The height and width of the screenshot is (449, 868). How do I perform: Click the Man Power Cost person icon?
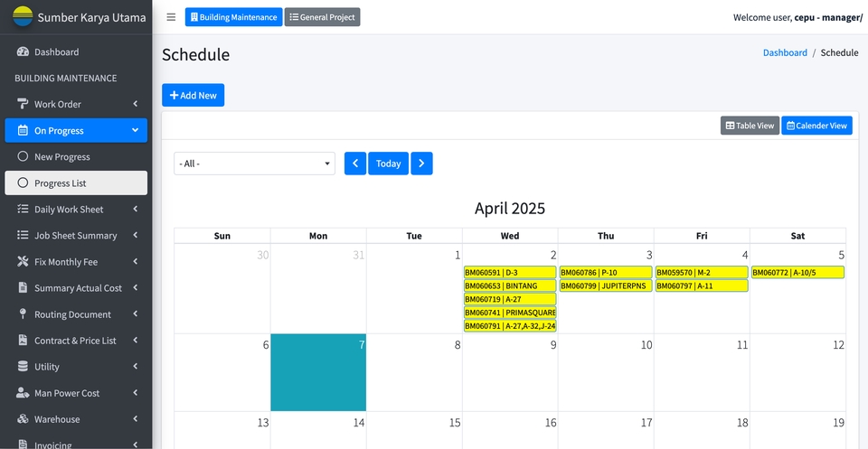click(x=23, y=393)
